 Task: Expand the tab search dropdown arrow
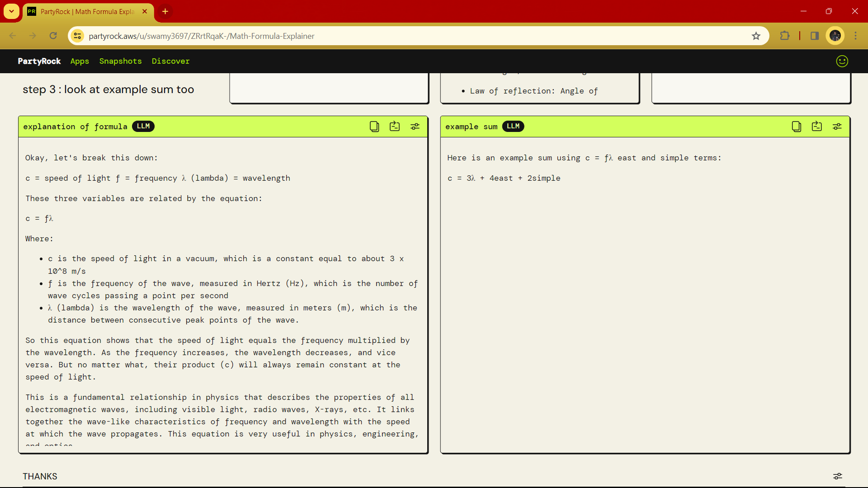(11, 11)
